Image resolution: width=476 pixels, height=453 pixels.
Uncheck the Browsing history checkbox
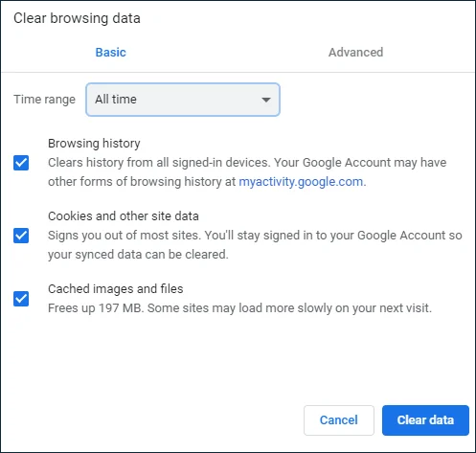click(21, 163)
